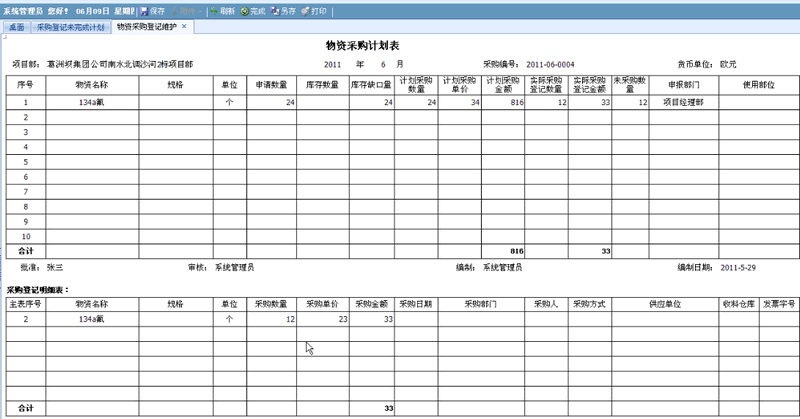Click the 采购单价 cell showing 23 in detail table

click(x=321, y=319)
